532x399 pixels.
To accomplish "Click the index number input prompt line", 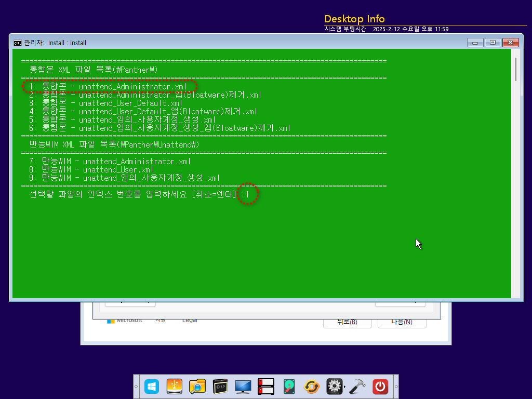I will coord(139,194).
